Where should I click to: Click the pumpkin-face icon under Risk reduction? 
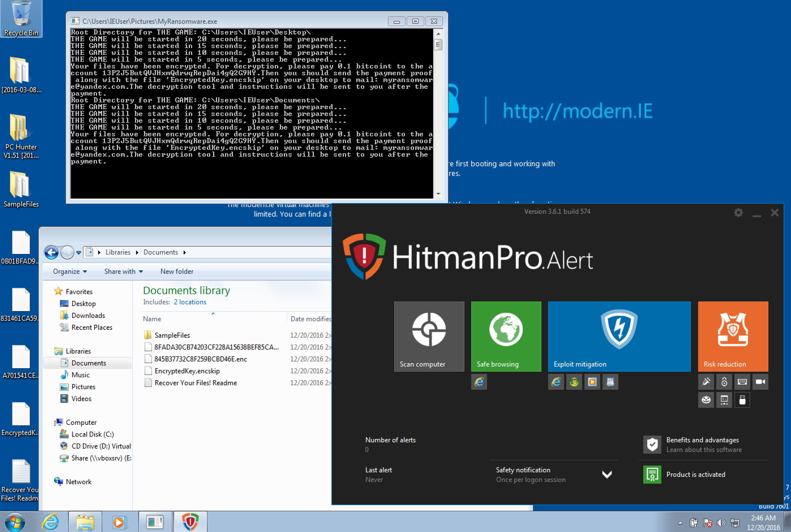(706, 400)
